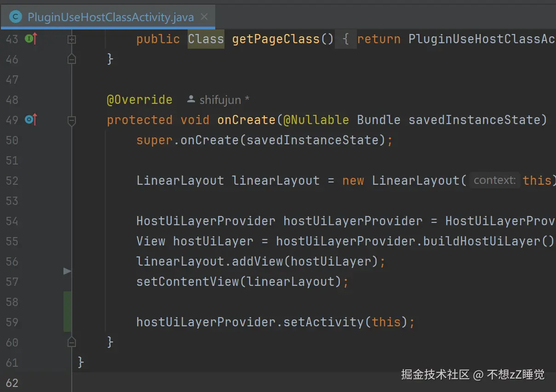Click the onCreate method name on line 49

246,120
